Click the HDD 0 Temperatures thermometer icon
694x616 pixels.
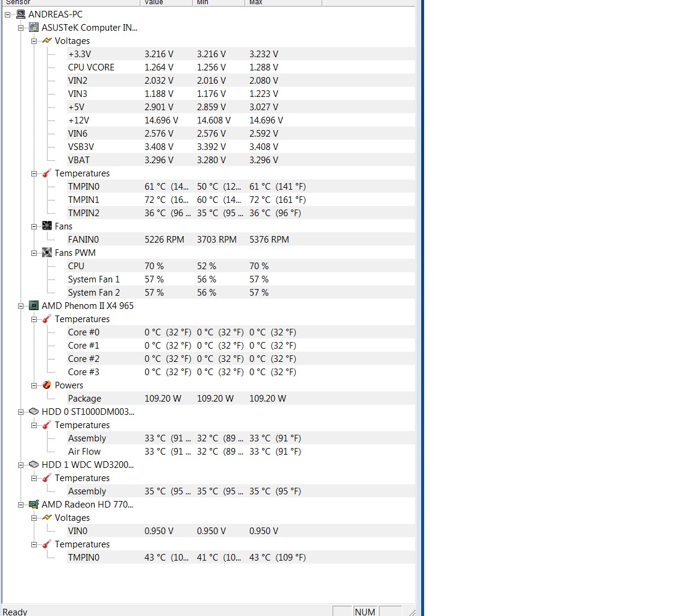point(47,425)
